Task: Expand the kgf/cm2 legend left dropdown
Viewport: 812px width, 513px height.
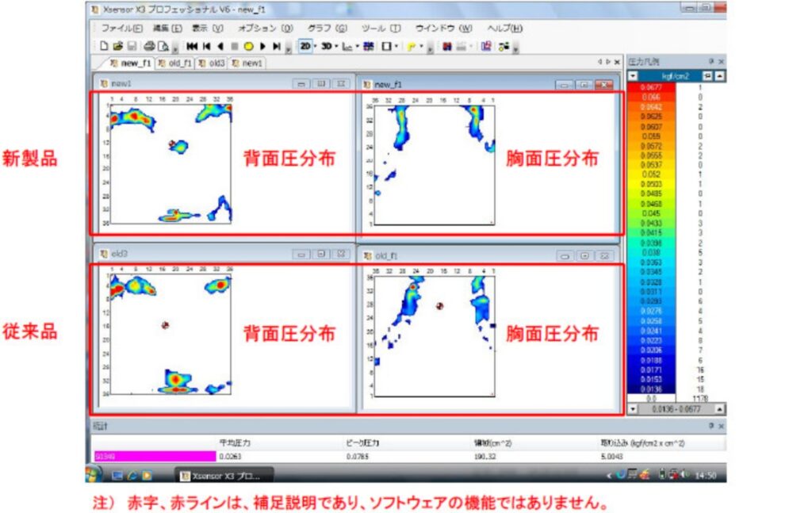Action: (633, 76)
